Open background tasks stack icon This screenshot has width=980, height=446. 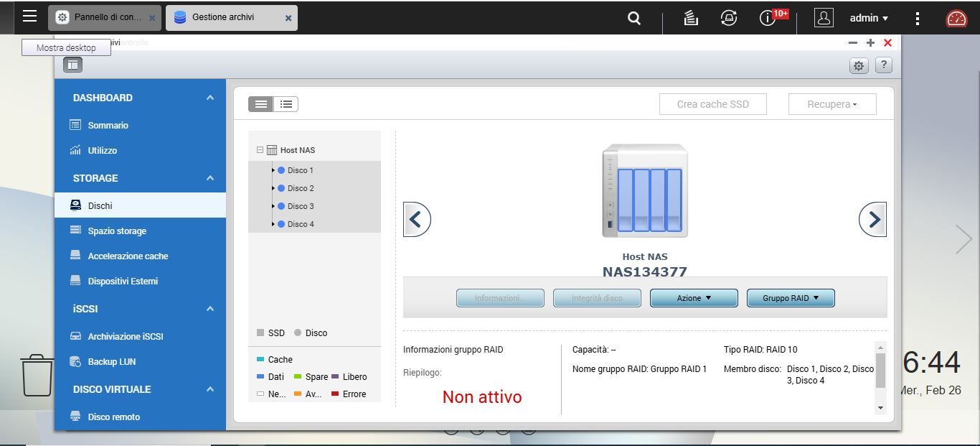[691, 18]
